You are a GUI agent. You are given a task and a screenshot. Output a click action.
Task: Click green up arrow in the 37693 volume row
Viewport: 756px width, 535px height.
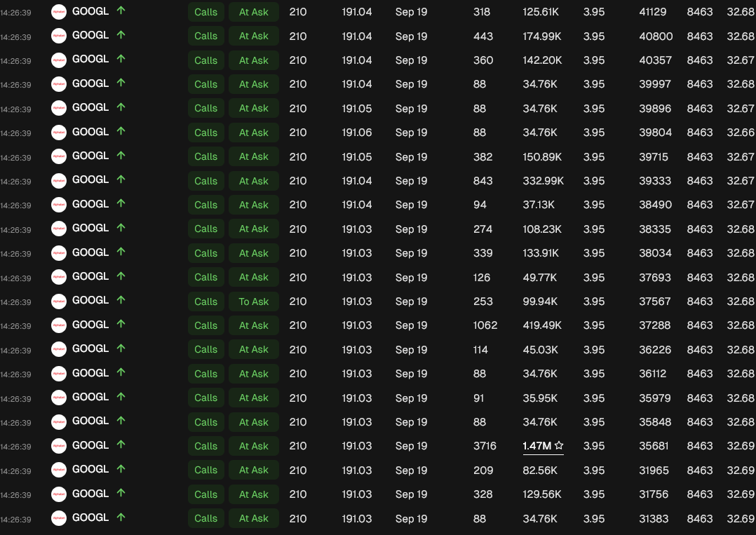point(121,276)
